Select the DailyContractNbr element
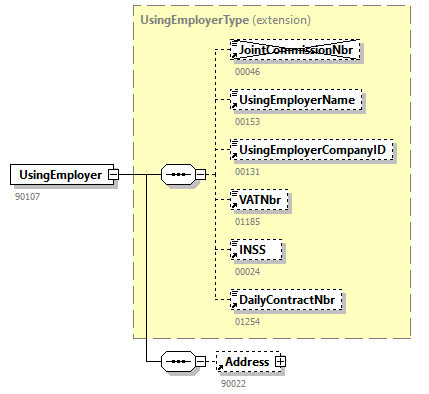The image size is (429, 394). point(286,300)
